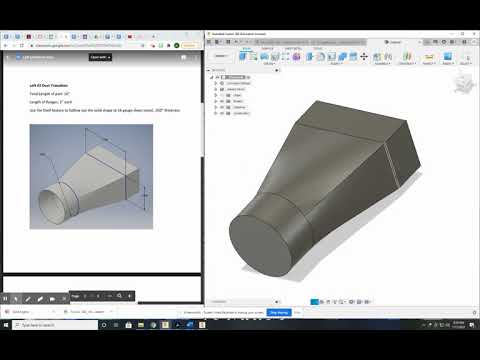Click the highlighter tool in recorder bar

pyautogui.click(x=40, y=299)
